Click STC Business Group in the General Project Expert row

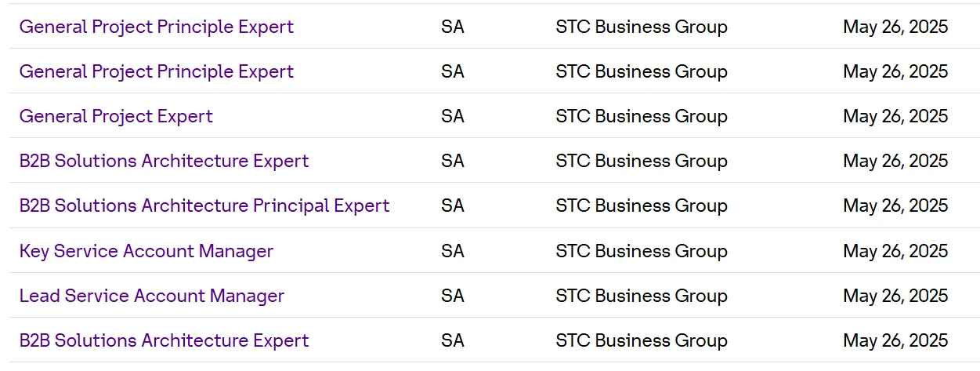coord(642,116)
